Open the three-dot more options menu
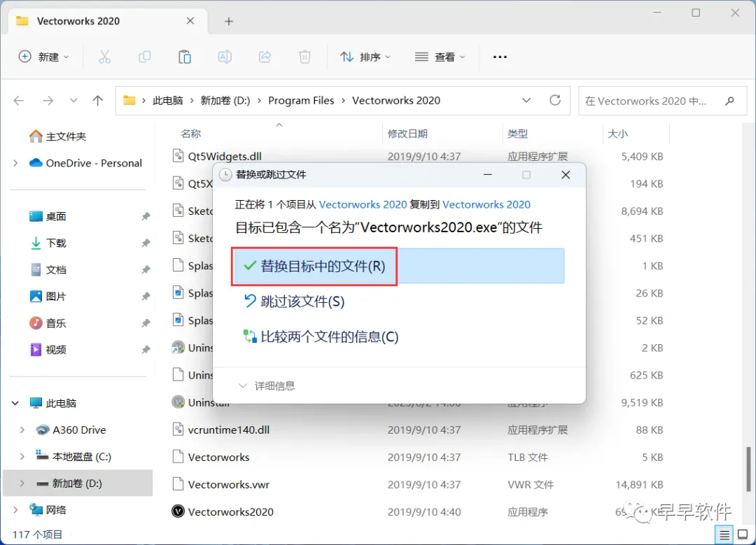Viewport: 756px width, 545px height. point(500,57)
